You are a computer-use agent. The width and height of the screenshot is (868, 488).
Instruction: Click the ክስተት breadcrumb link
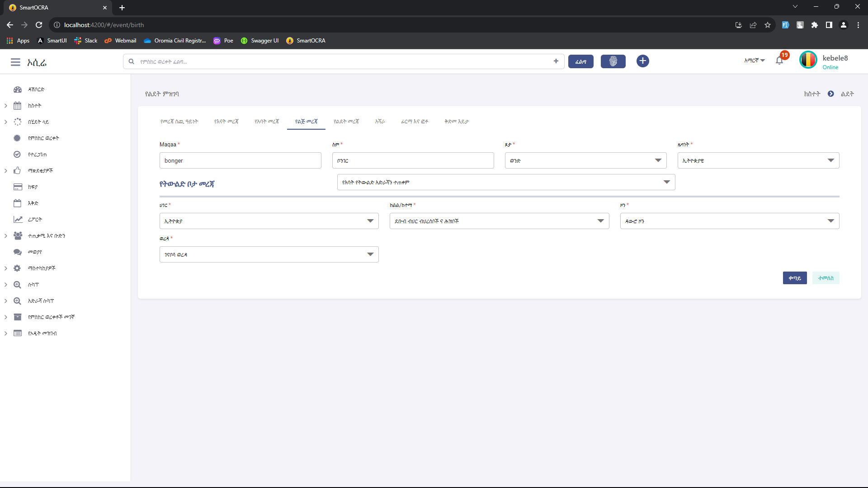[812, 94]
